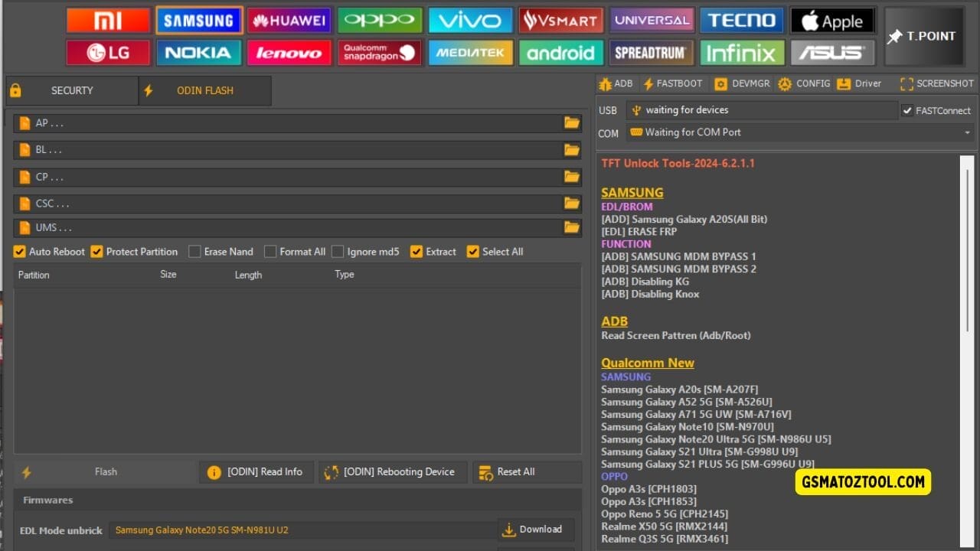Download the Note20 5G unbrick firmware
Image resolution: width=980 pixels, height=551 pixels.
535,529
